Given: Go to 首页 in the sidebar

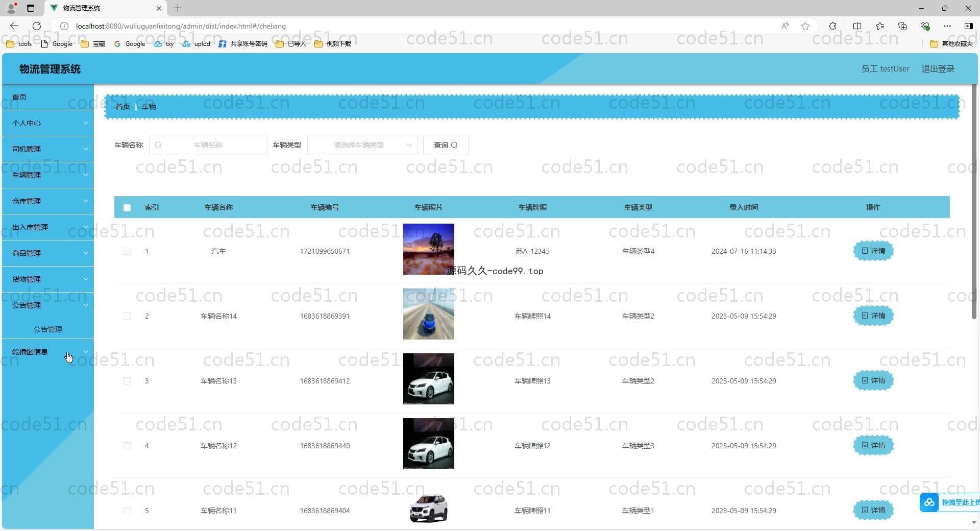Looking at the screenshot, I should (x=48, y=97).
